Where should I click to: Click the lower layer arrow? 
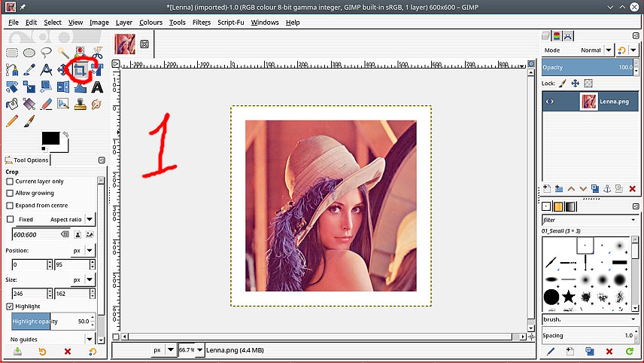[x=583, y=189]
